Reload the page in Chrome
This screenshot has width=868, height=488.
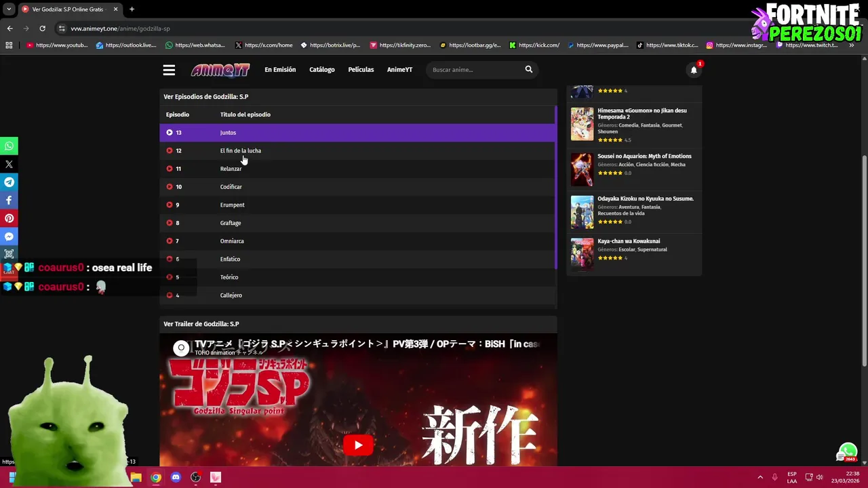coord(42,28)
